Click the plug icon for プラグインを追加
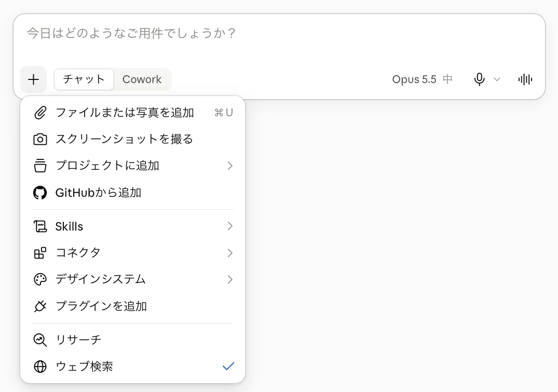 point(40,306)
